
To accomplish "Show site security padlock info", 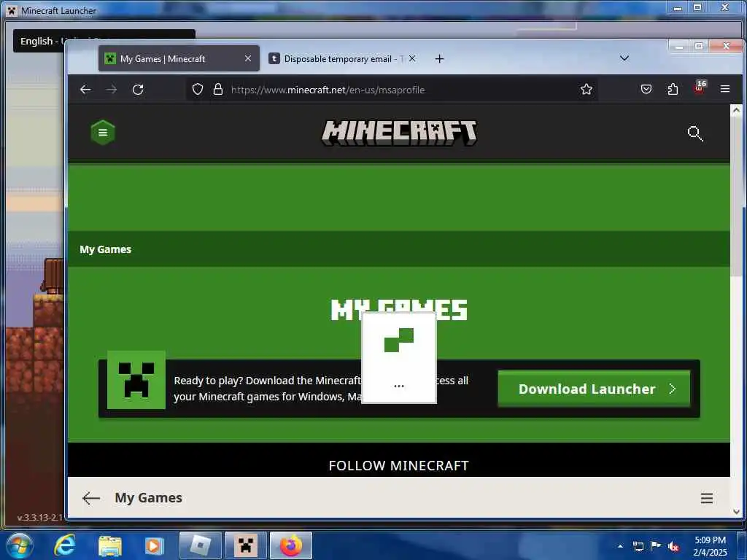I will [217, 89].
